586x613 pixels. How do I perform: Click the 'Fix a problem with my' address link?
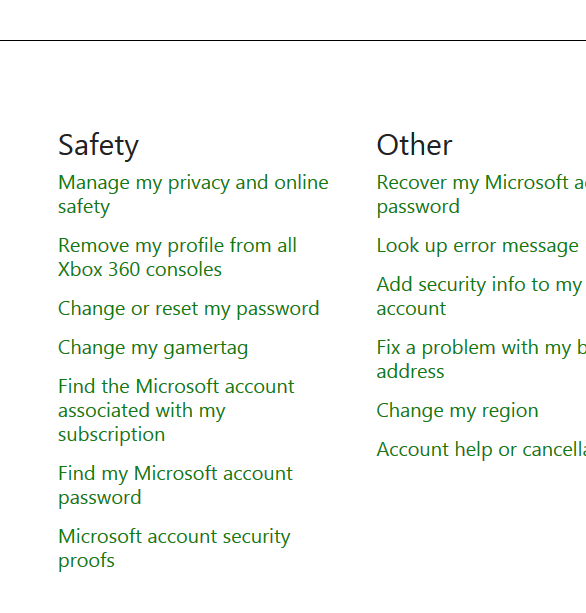481,359
